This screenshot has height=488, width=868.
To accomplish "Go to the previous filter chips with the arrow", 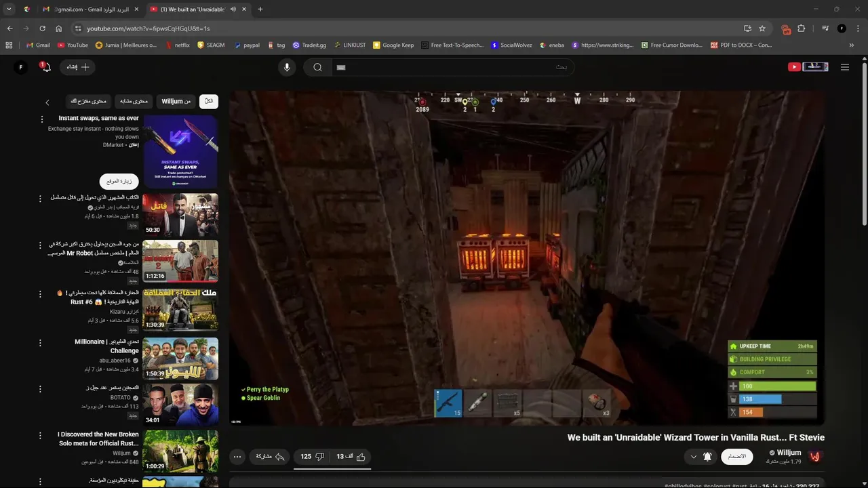I will tap(47, 102).
